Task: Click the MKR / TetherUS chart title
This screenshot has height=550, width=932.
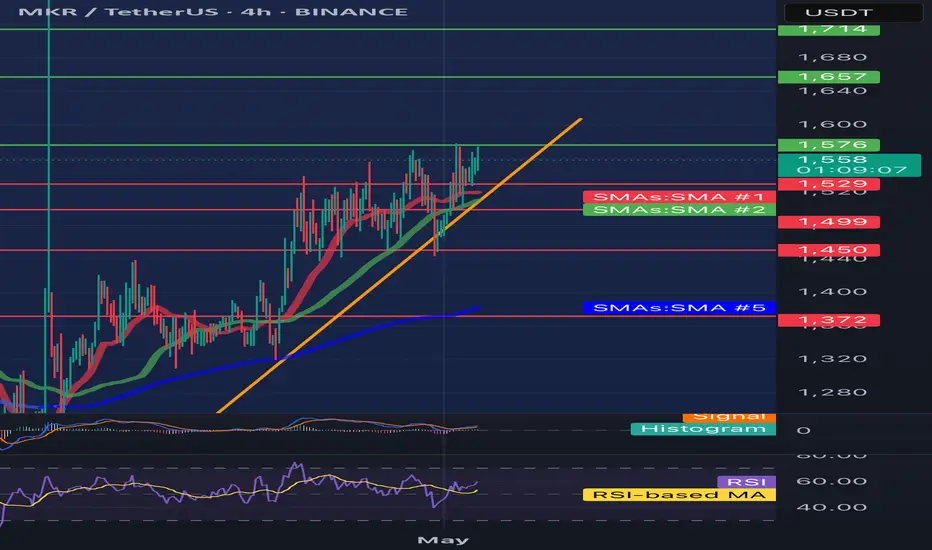Action: [213, 12]
